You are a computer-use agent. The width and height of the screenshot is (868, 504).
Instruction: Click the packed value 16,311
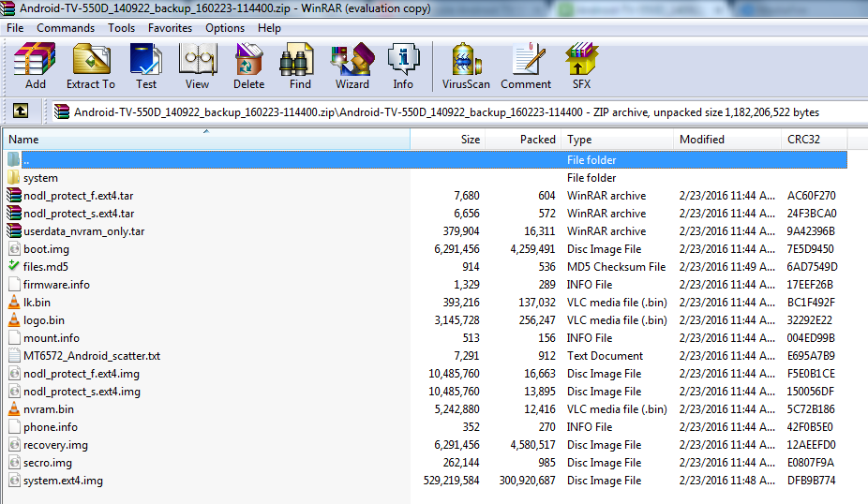tap(540, 230)
